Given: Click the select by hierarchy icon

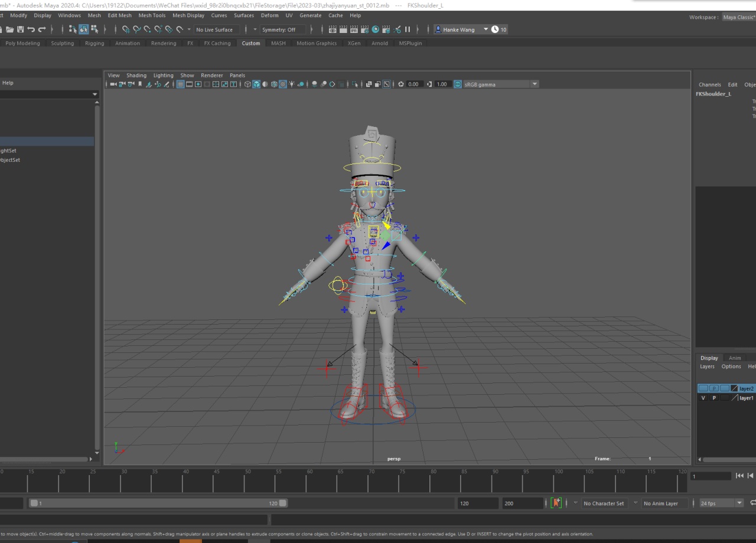Looking at the screenshot, I should pyautogui.click(x=73, y=30).
